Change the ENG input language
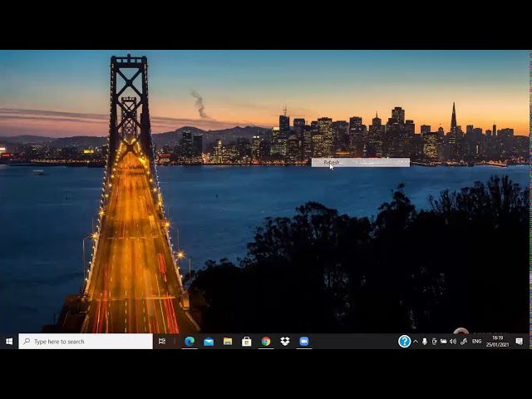The width and height of the screenshot is (532, 399). 477,341
